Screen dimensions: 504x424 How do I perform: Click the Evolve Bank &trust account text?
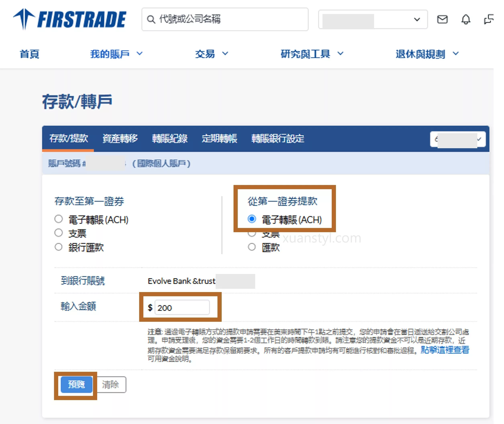[181, 281]
